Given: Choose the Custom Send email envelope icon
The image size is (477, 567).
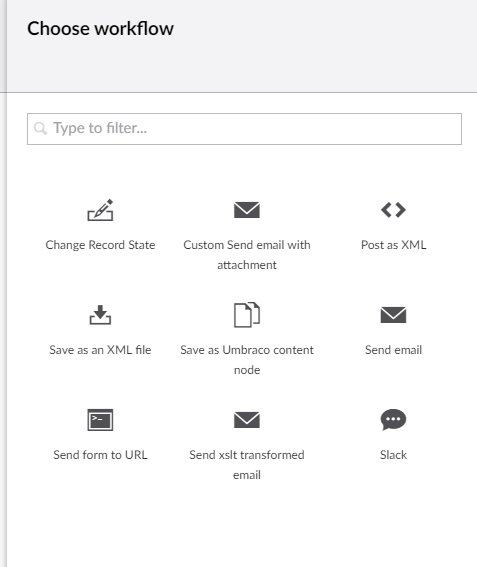Looking at the screenshot, I should 247,210.
